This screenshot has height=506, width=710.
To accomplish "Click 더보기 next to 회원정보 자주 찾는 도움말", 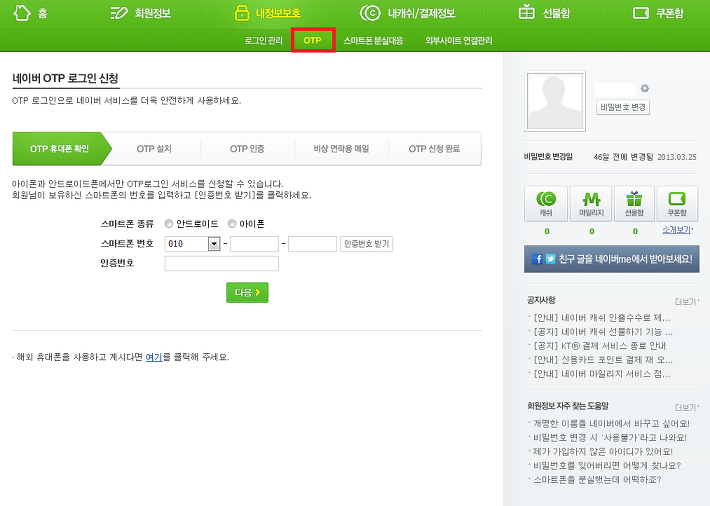I will coord(686,408).
